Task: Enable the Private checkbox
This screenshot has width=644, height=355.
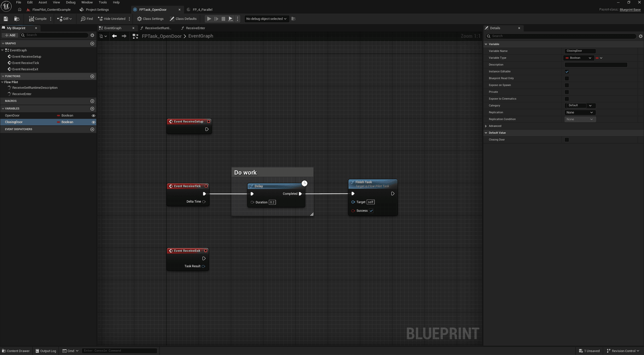Action: (567, 92)
